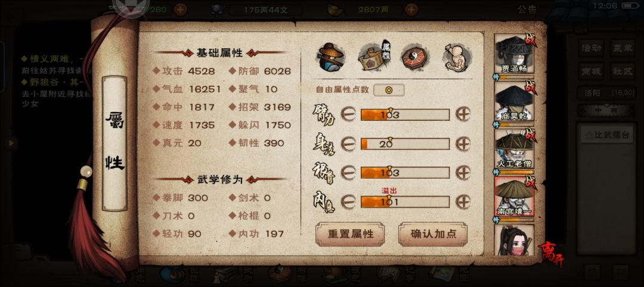Click the red 离开 leave button
The height and width of the screenshot is (287, 644).
[x=551, y=255]
